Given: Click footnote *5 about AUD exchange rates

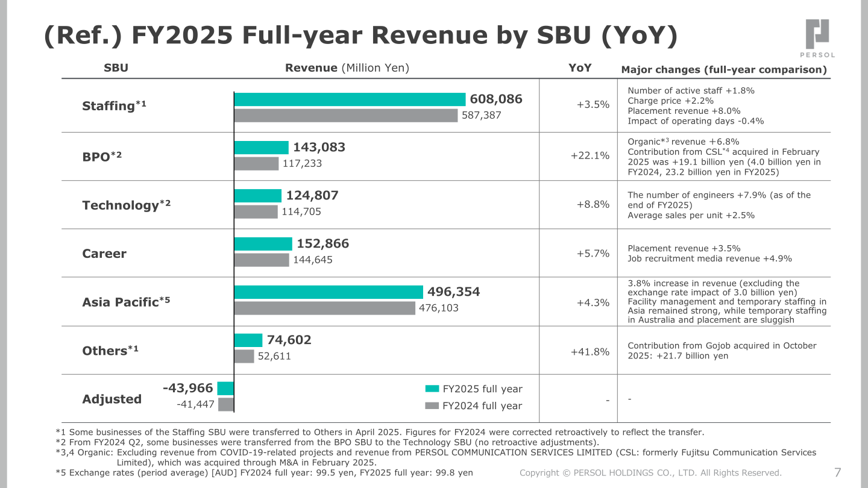Looking at the screenshot, I should tap(264, 472).
